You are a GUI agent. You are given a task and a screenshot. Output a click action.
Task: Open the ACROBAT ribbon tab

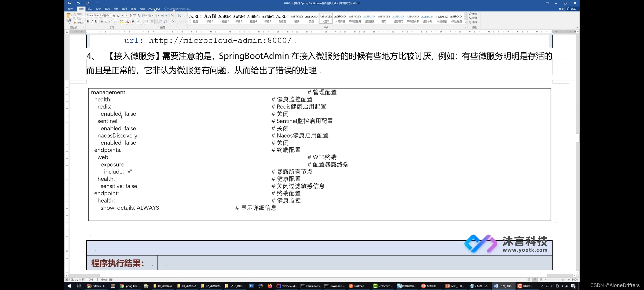pos(154,9)
